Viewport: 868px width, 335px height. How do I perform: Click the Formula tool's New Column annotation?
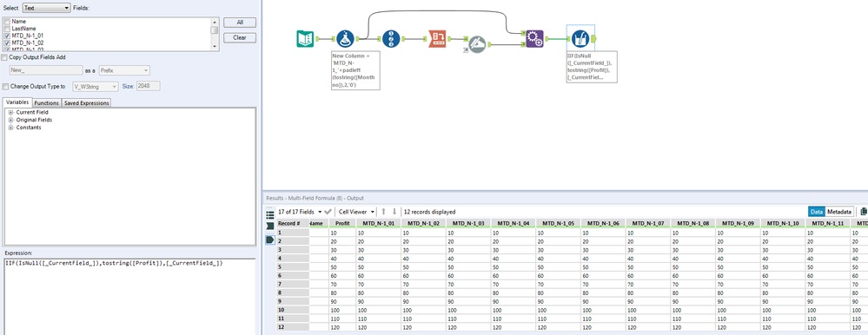[x=355, y=70]
